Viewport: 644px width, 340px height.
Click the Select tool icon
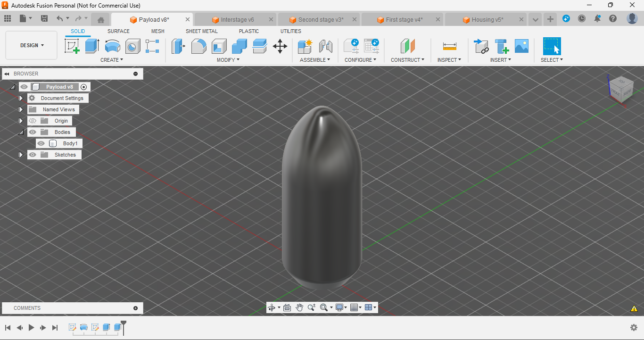point(552,46)
